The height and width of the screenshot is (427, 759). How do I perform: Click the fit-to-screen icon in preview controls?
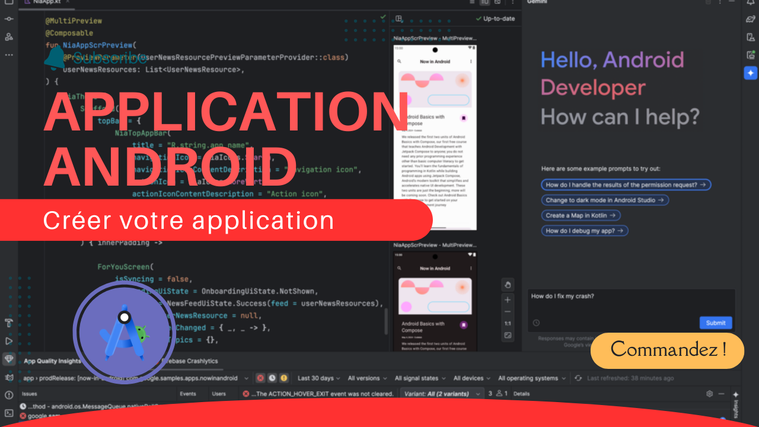(508, 336)
